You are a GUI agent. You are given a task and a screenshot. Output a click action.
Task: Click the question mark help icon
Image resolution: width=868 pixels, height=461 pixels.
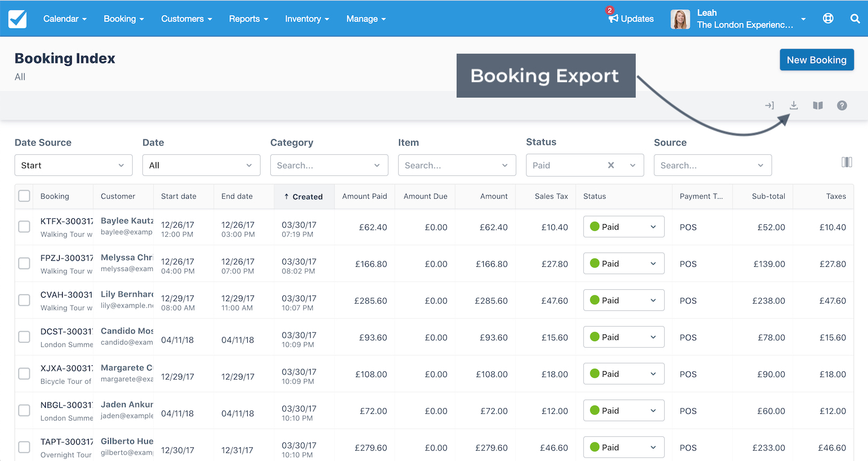[842, 105]
